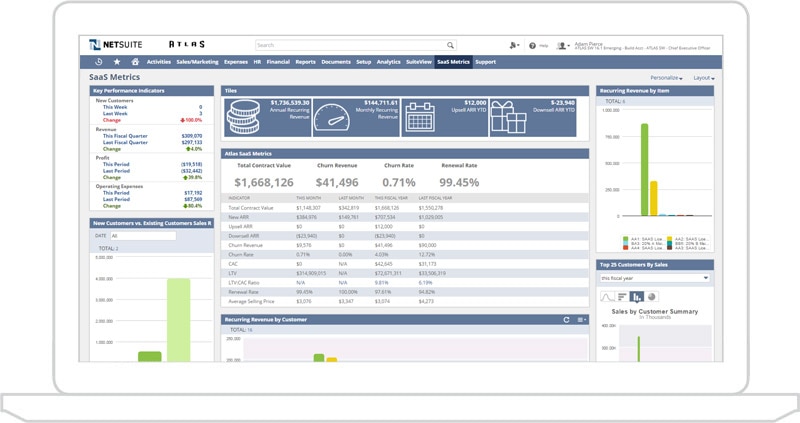Click the NetSuite logo
Image resolution: width=800 pixels, height=423 pixels.
pyautogui.click(x=116, y=44)
